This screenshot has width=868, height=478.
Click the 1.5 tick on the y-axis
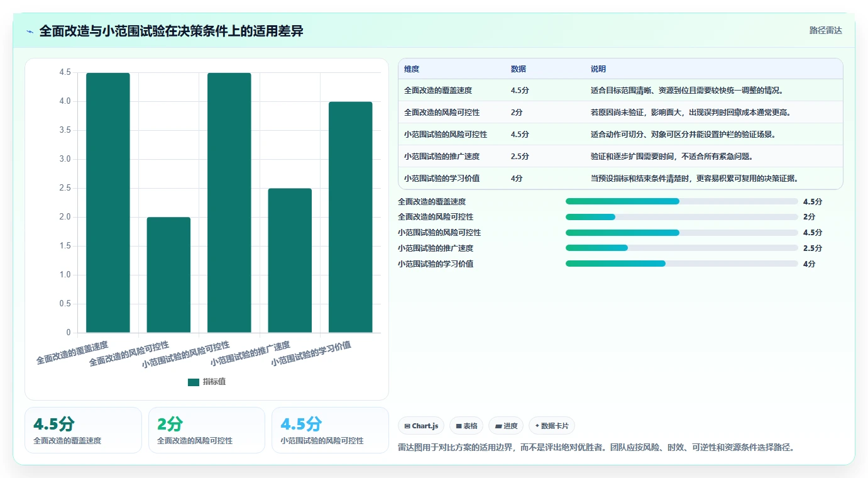click(x=65, y=246)
